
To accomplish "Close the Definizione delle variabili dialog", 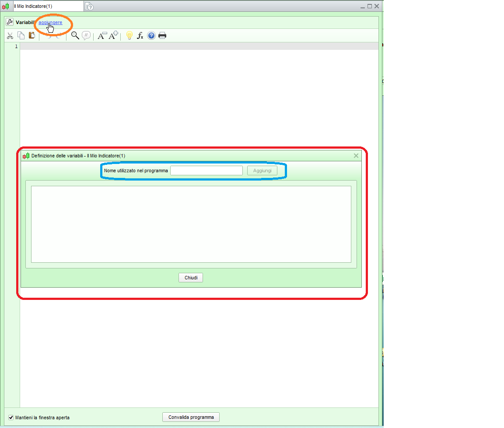I will (x=356, y=156).
